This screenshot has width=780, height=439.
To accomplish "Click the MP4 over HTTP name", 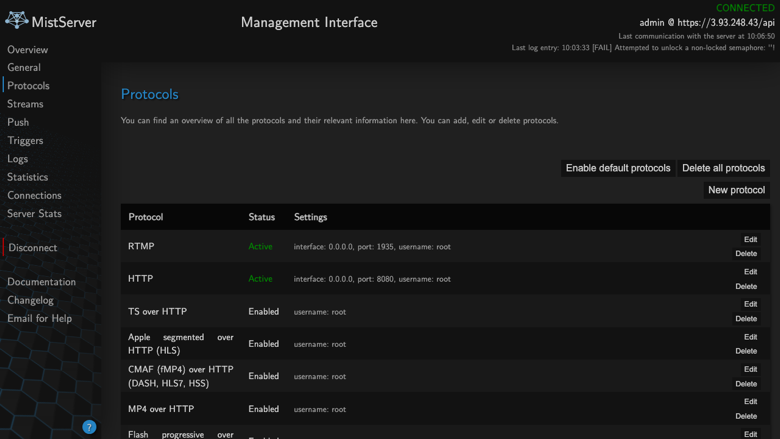I will [x=161, y=409].
